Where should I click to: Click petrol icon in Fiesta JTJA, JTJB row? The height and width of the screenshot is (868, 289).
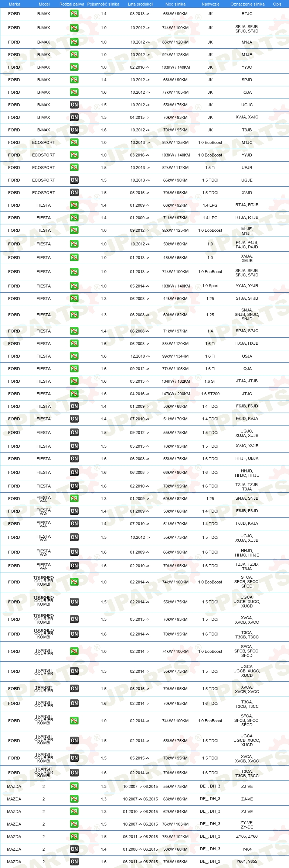74,381
